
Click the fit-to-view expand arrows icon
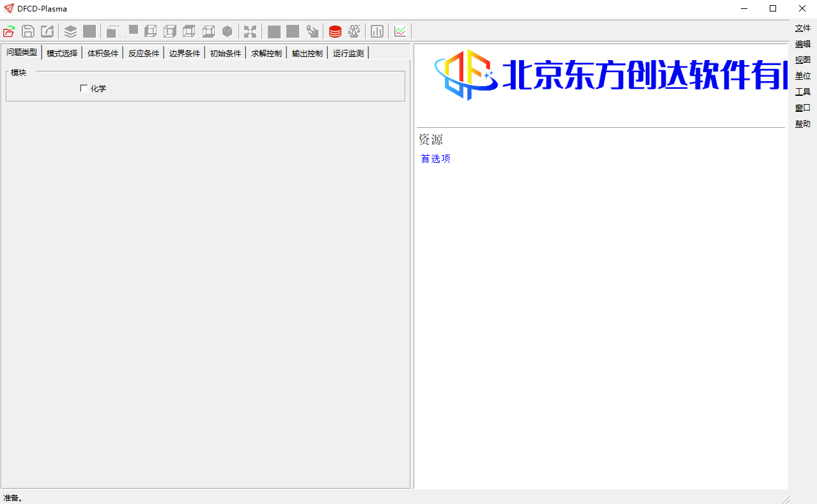pos(250,31)
